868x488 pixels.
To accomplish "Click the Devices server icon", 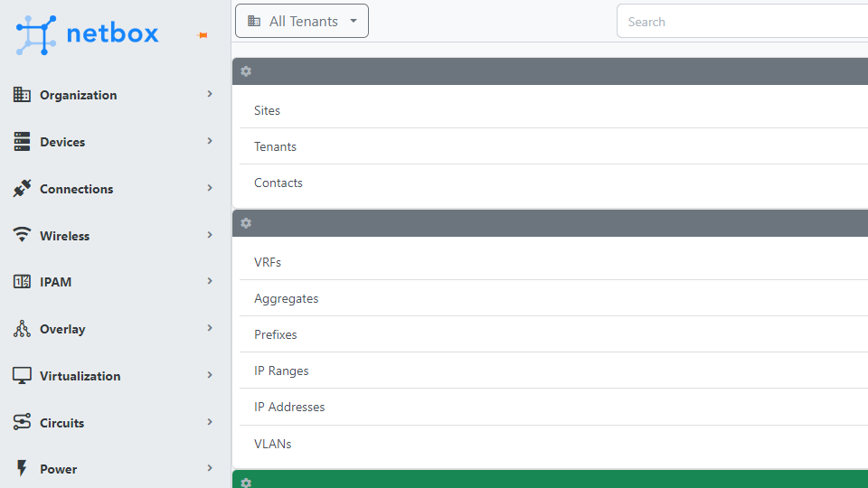I will tap(22, 142).
